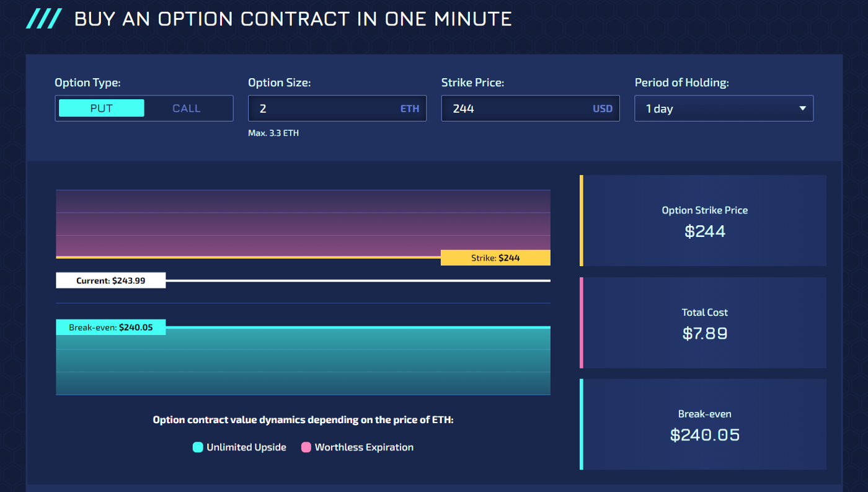Click the Max. 3.3 ETH hint text

pyautogui.click(x=273, y=133)
